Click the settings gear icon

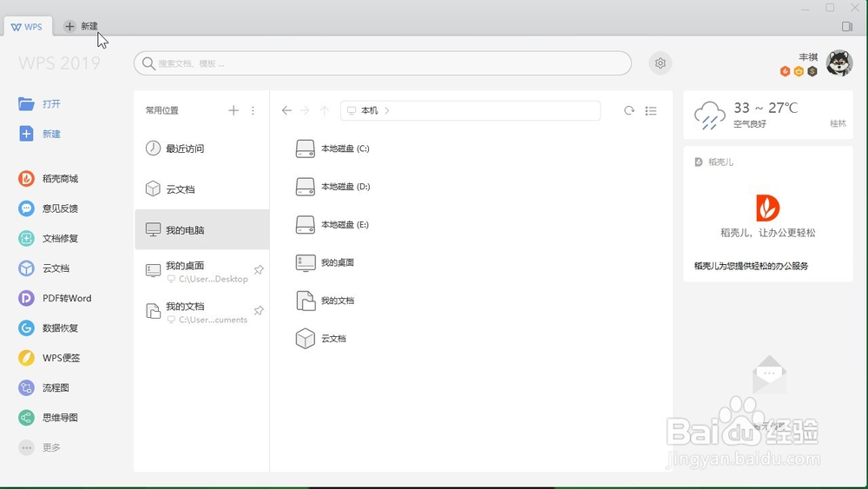(x=660, y=63)
